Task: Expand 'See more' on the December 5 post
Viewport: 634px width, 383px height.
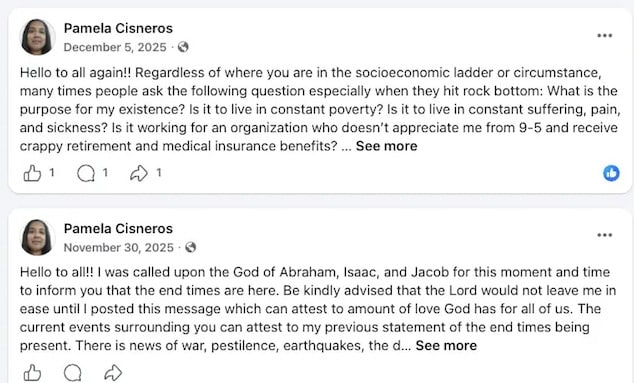Action: [x=387, y=146]
